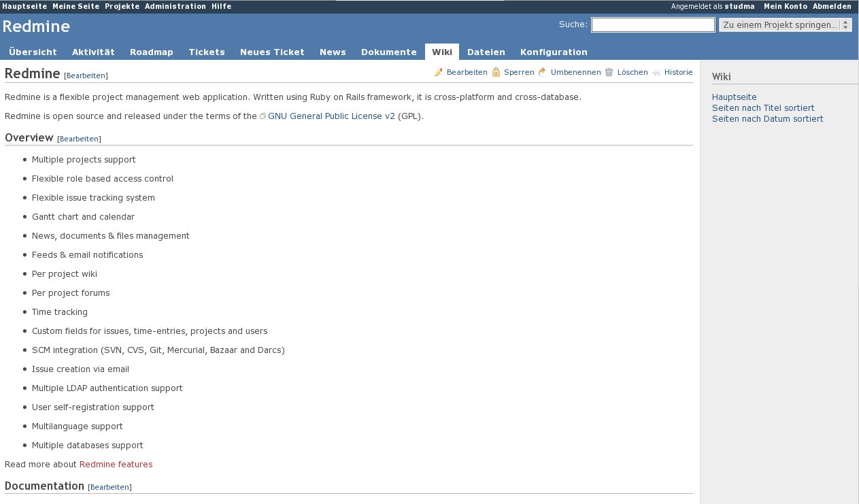Switch to the Aktivität tab
The image size is (859, 504).
click(93, 52)
